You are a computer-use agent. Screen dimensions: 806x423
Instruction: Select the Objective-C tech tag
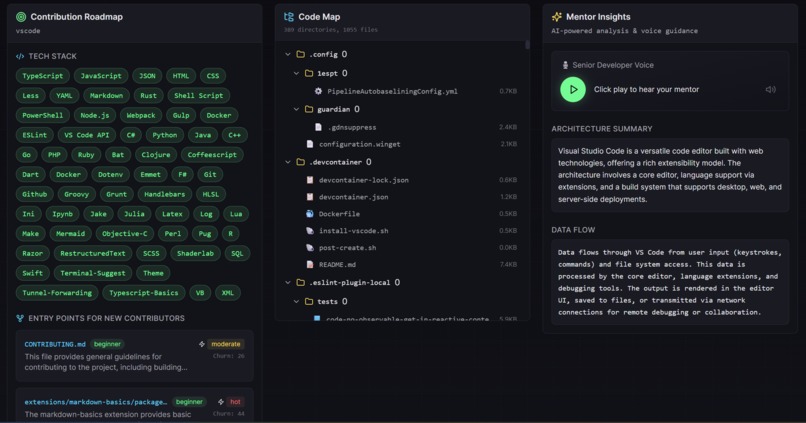tap(124, 234)
